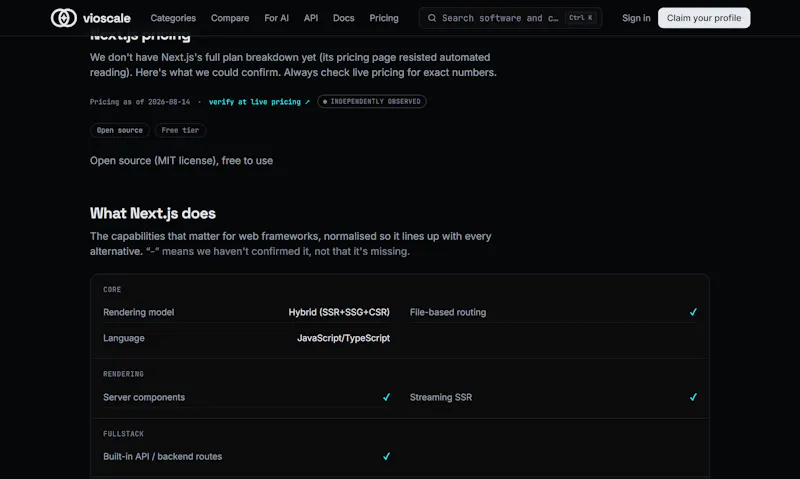
Task: Click the File-based routing label
Action: (x=448, y=312)
